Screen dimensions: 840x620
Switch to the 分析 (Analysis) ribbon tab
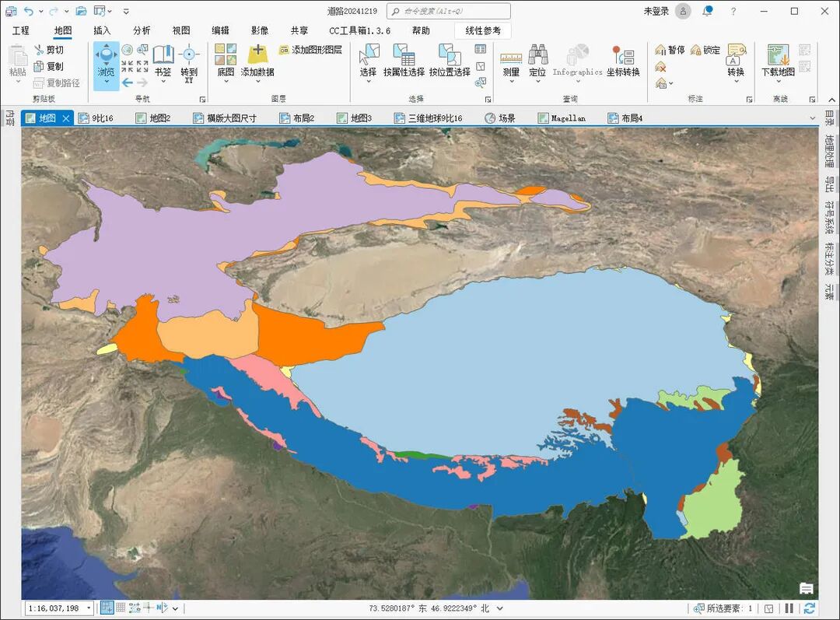[142, 30]
